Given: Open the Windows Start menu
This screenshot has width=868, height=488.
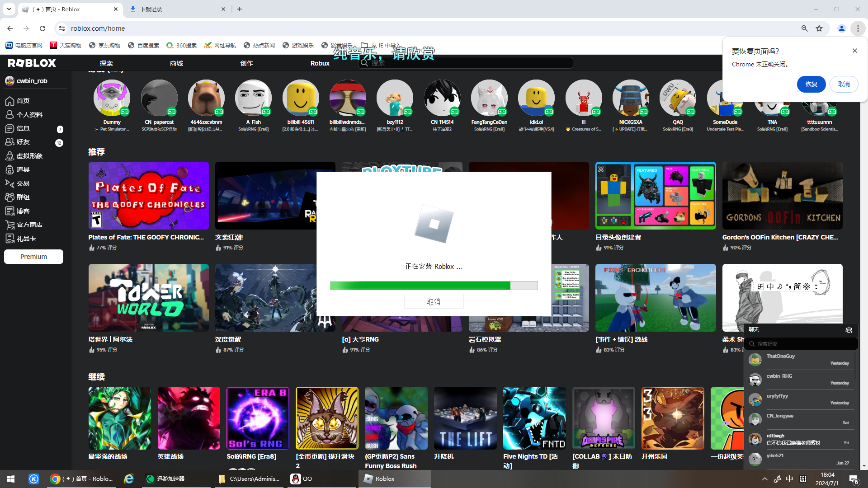Looking at the screenshot, I should 11,479.
